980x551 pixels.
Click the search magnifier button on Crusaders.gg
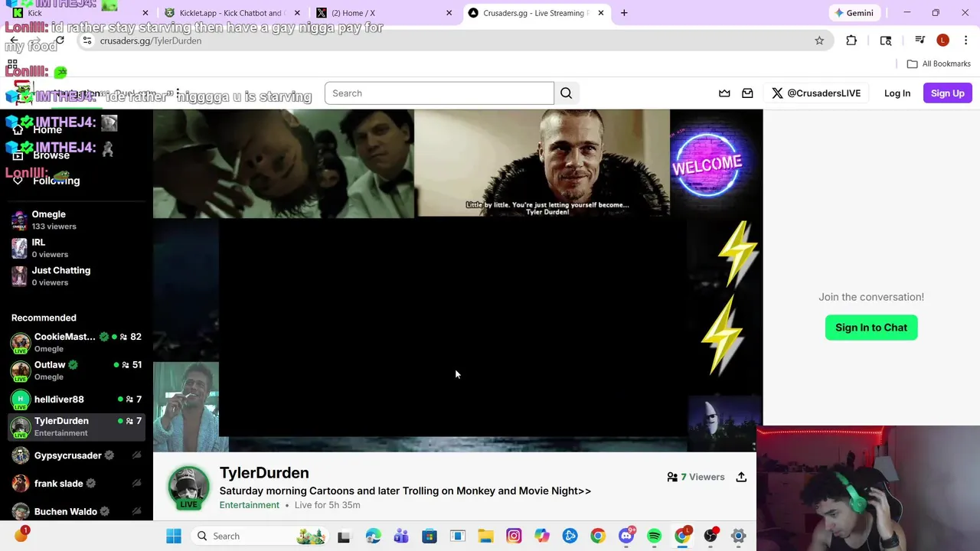tap(566, 93)
